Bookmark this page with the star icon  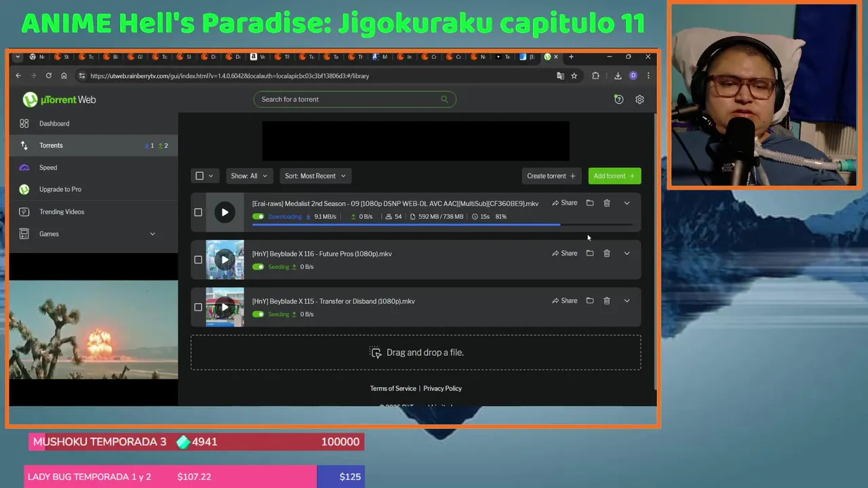(574, 76)
